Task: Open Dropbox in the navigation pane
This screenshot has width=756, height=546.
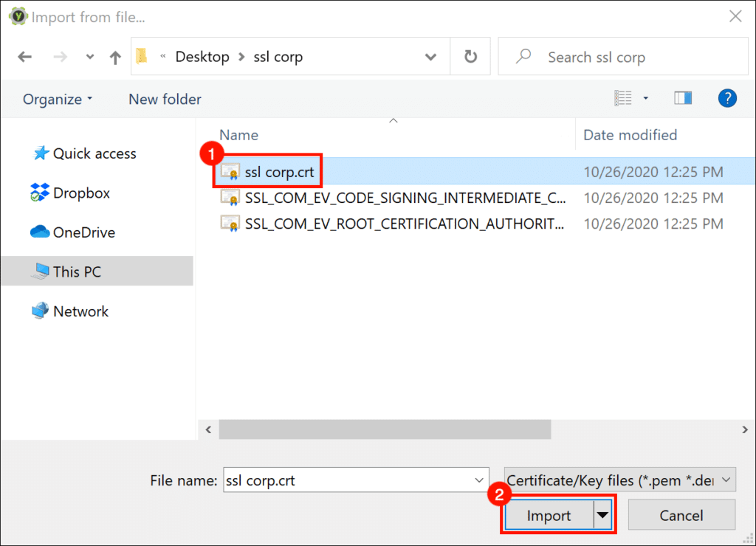Action: [81, 193]
